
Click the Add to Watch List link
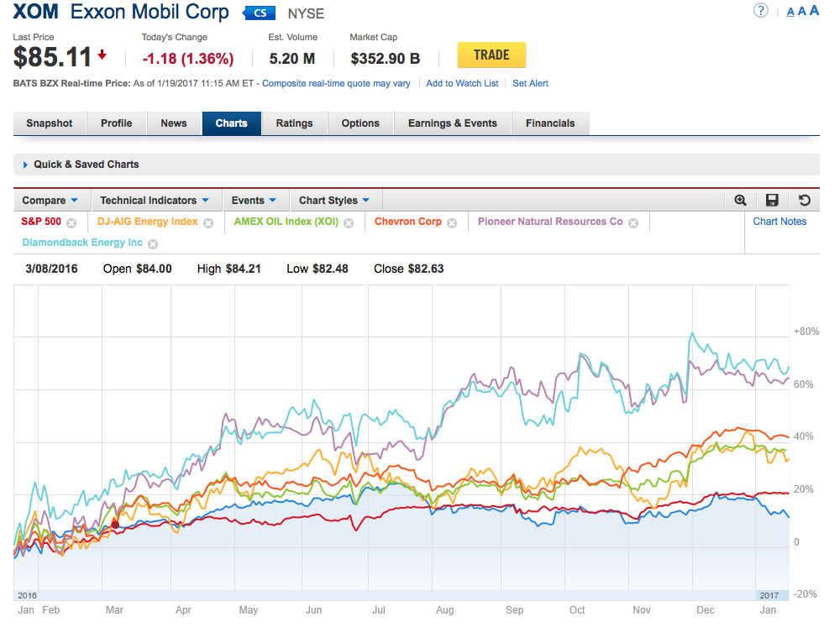pyautogui.click(x=462, y=83)
